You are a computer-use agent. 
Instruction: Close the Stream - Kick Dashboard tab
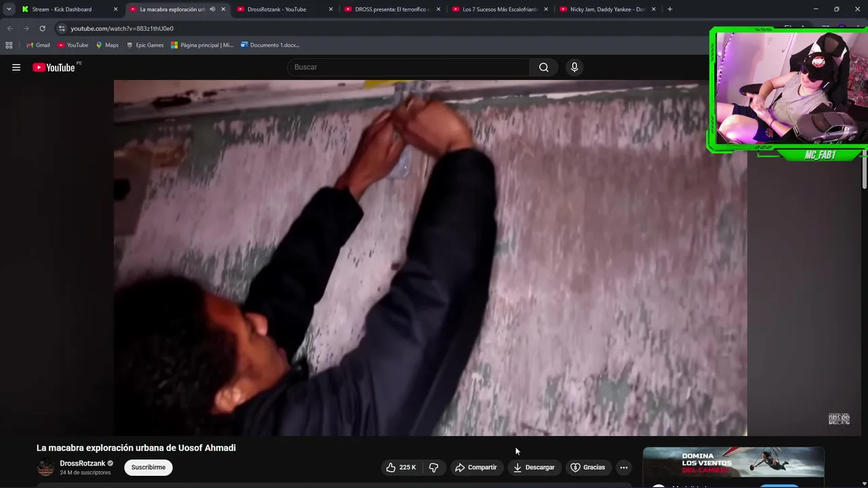coord(115,9)
